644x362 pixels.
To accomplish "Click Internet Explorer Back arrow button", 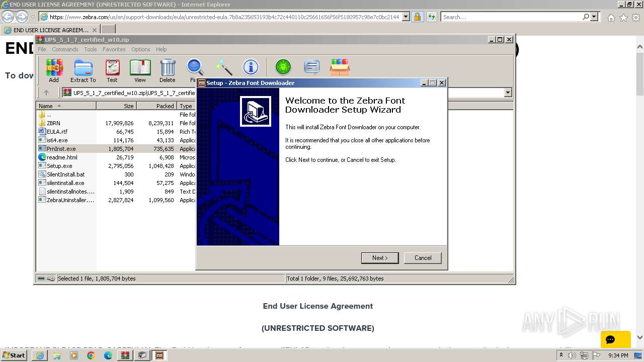I will pyautogui.click(x=8, y=17).
